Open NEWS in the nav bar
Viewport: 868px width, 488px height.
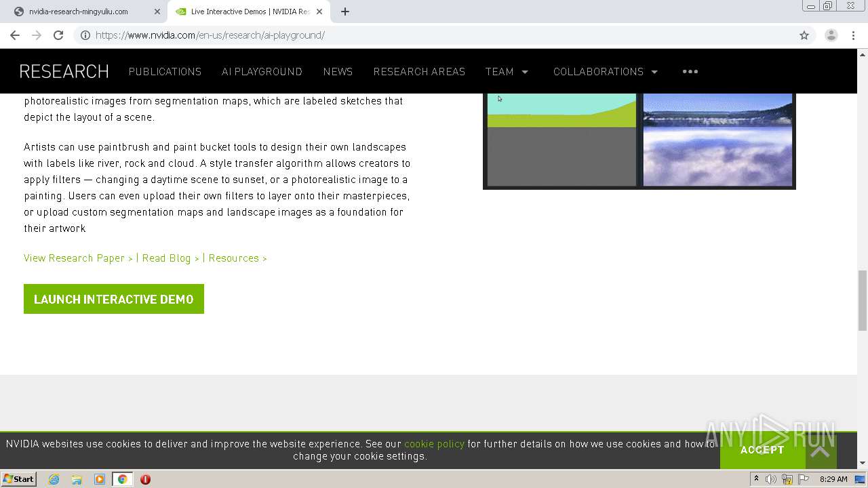pos(338,71)
